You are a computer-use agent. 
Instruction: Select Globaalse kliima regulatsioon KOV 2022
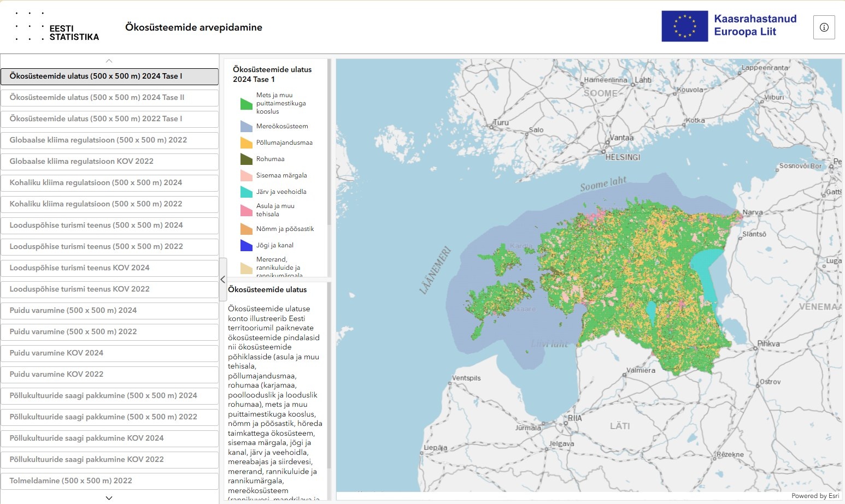point(109,162)
